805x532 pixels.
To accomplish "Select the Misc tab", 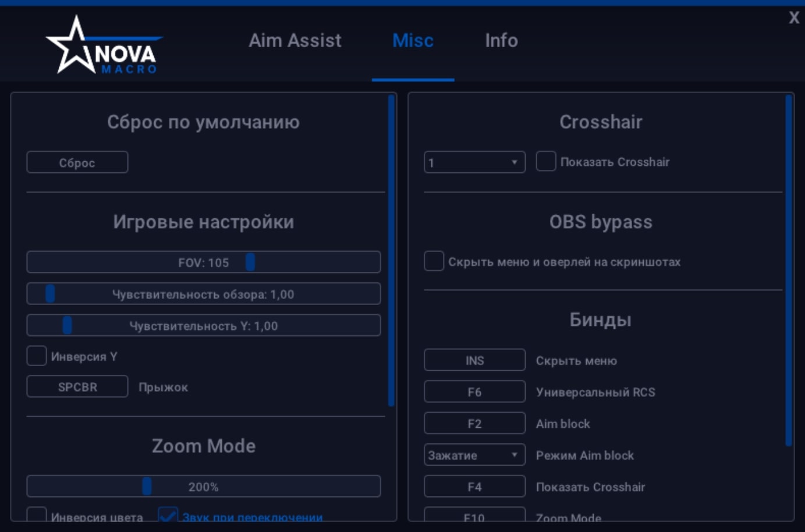I will 413,40.
